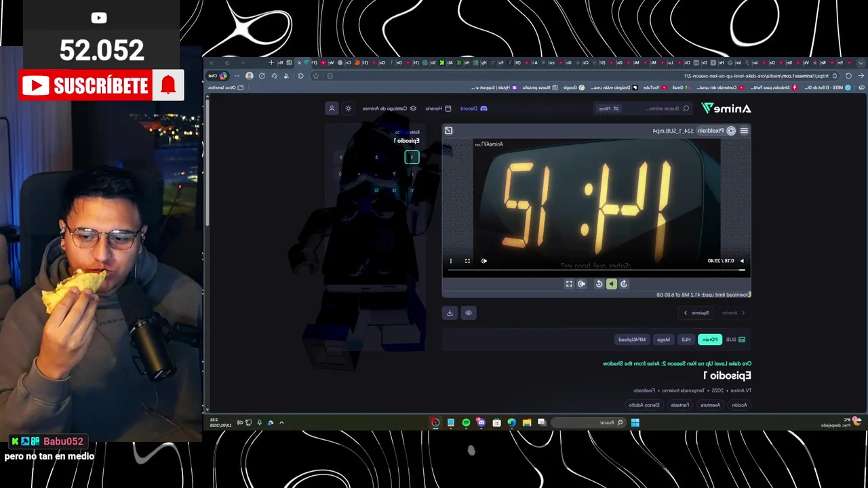Open the Gmail bookmark in the bookmarks bar
Screen dimensions: 868x488
click(x=680, y=87)
